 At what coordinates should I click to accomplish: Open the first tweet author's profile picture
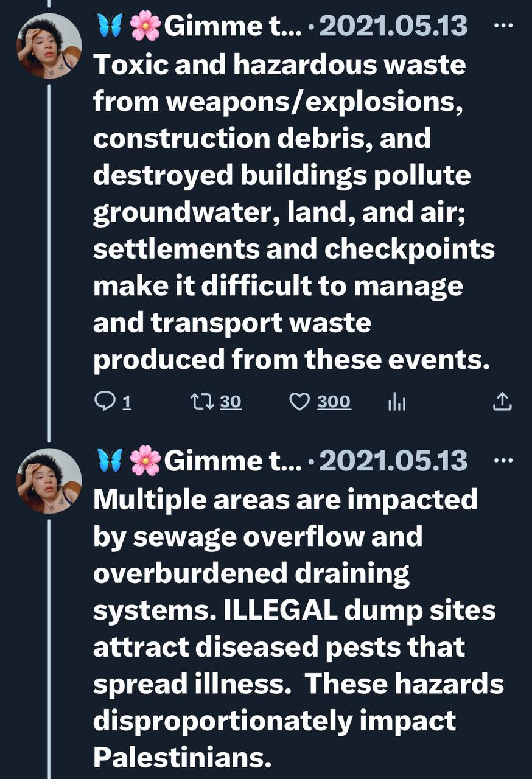(x=49, y=46)
